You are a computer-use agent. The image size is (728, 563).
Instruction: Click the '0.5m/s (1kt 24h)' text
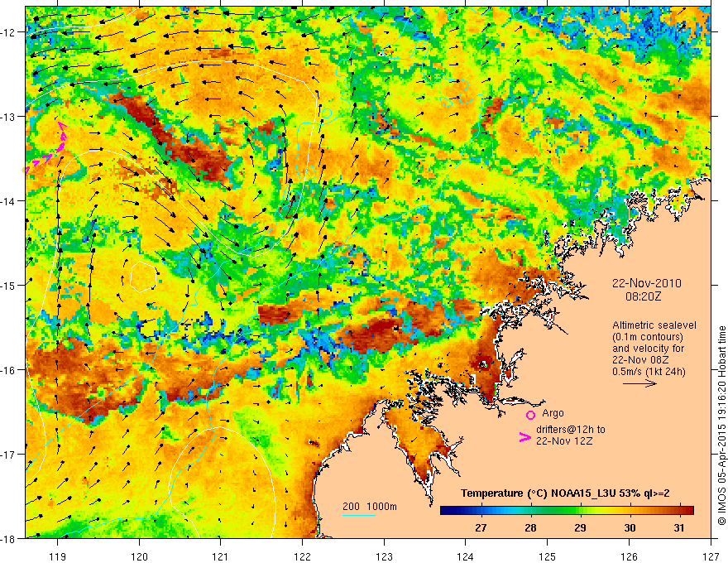(x=649, y=371)
